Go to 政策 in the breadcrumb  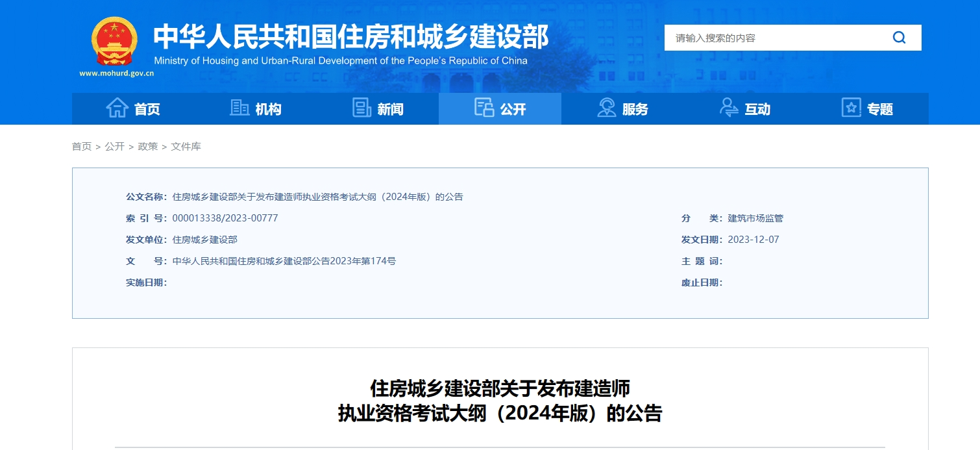(148, 147)
